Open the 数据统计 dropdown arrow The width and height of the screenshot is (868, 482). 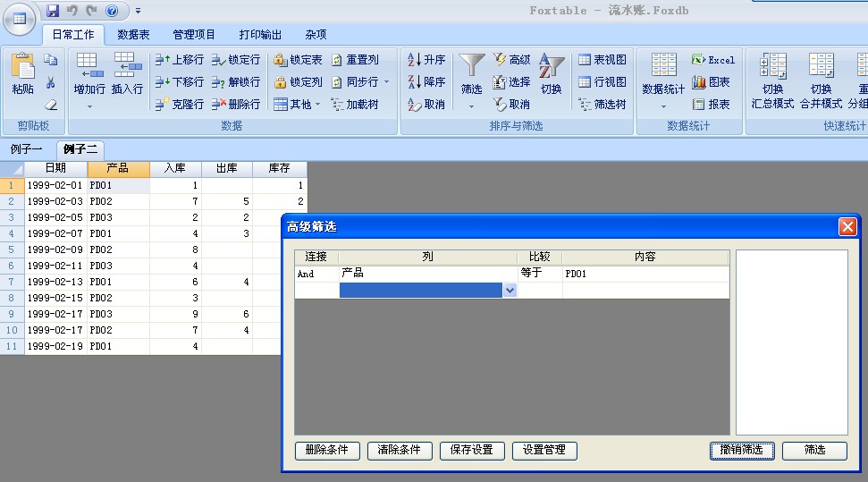663,106
